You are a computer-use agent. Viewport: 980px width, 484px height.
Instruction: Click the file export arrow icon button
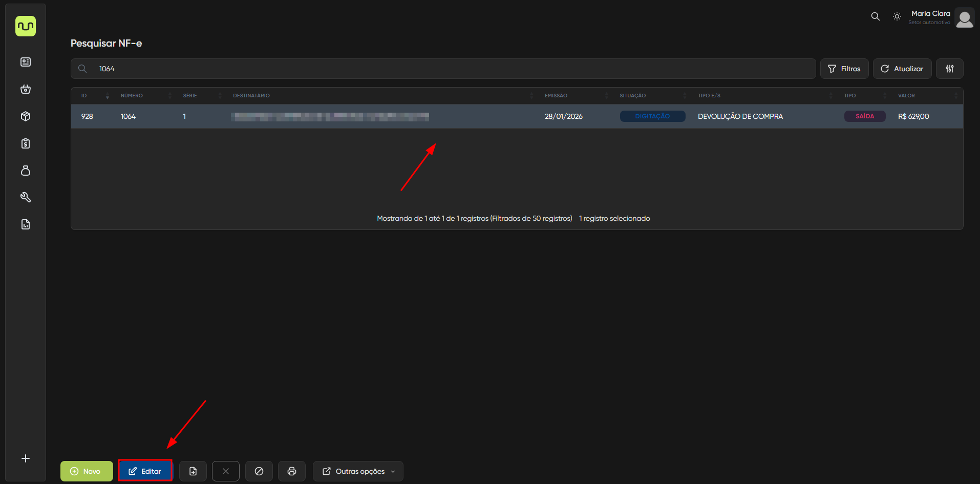193,471
